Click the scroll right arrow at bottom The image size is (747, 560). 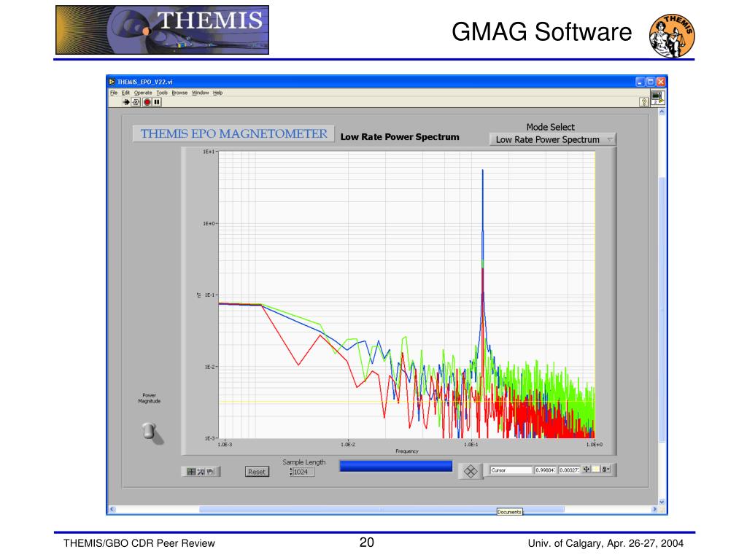(x=654, y=509)
